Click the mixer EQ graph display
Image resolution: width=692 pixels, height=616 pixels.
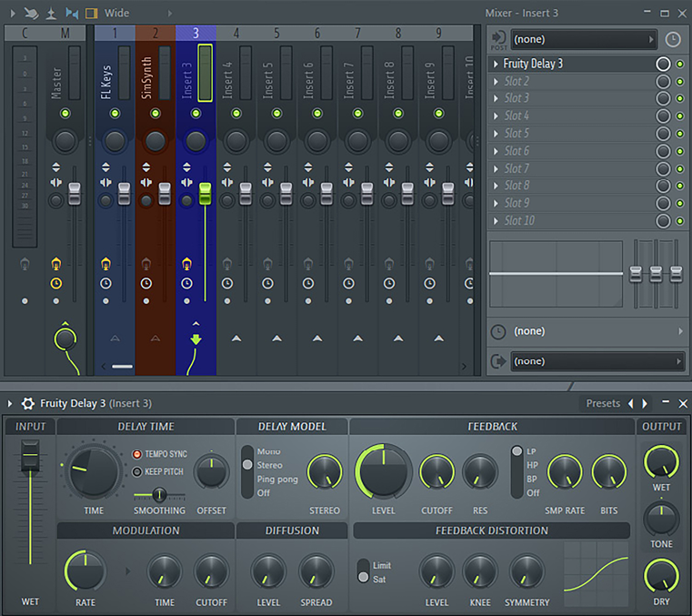coord(557,274)
